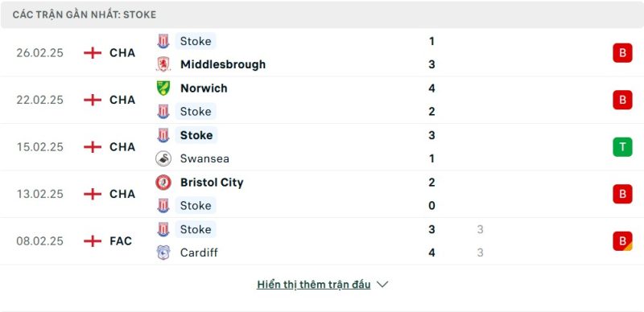
Task: Select the Các trận gần nhất: Stoke header
Action: (x=85, y=14)
